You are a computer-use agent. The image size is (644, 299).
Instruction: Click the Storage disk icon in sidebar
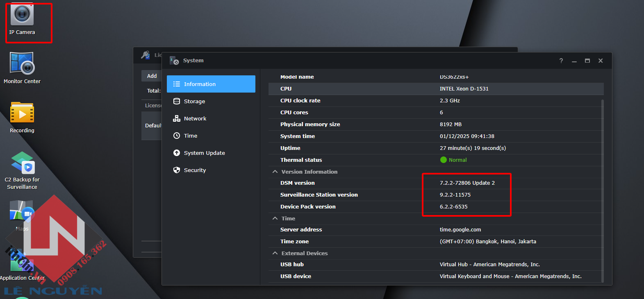pyautogui.click(x=177, y=101)
